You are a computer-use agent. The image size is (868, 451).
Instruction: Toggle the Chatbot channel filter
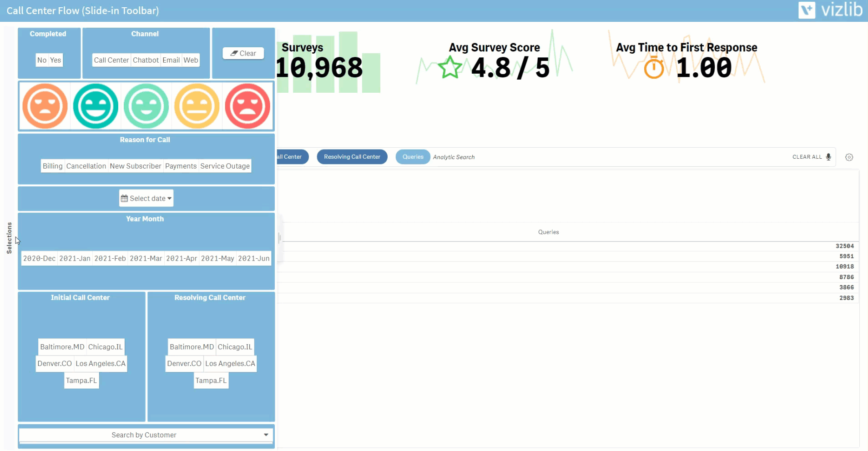click(146, 60)
